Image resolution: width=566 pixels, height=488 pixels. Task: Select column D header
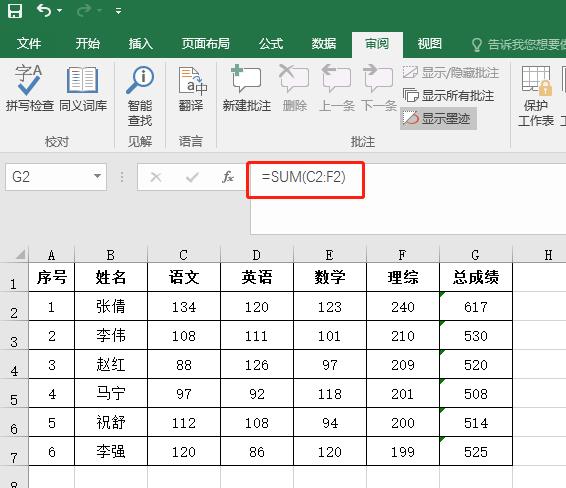pyautogui.click(x=257, y=255)
